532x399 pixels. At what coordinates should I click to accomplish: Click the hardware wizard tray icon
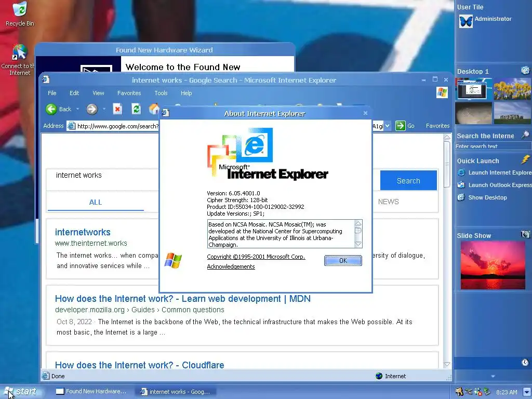click(459, 392)
